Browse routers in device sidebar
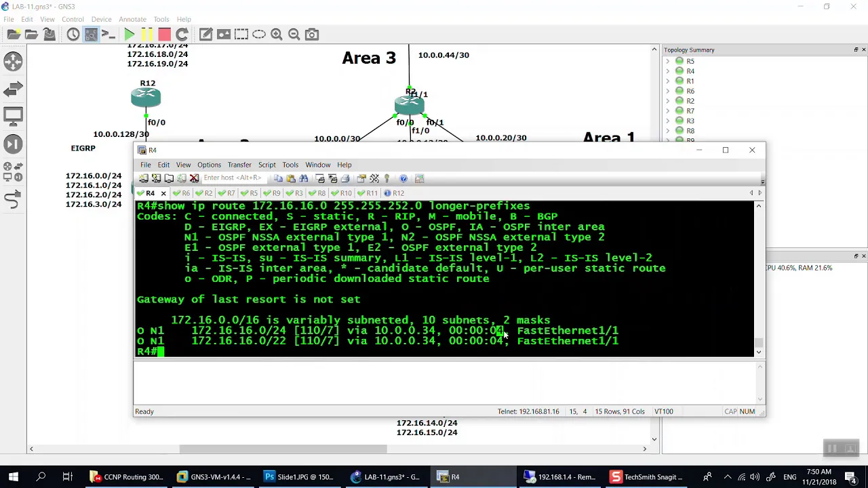868x488 pixels. click(13, 62)
